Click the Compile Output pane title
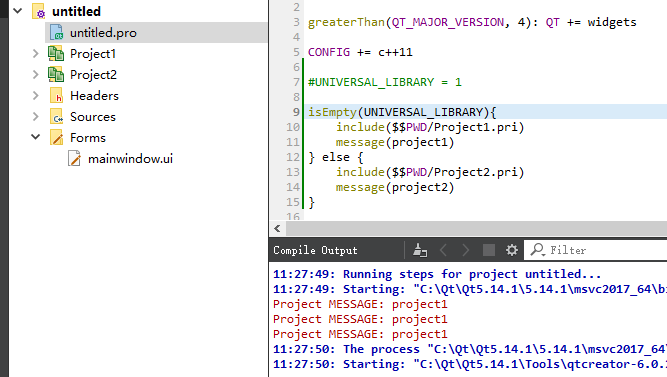The height and width of the screenshot is (377, 667). [x=315, y=250]
